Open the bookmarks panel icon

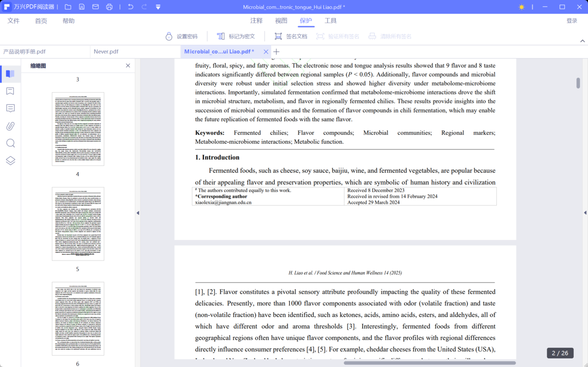10,91
